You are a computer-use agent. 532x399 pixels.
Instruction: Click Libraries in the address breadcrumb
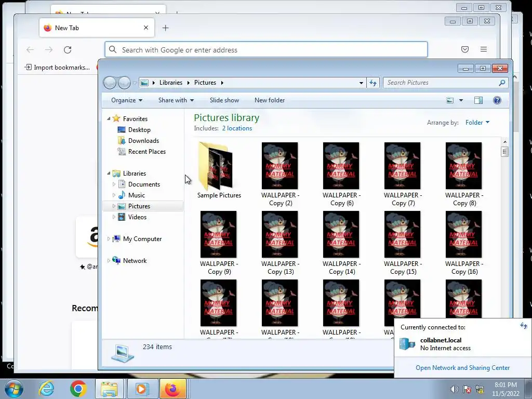(x=170, y=83)
